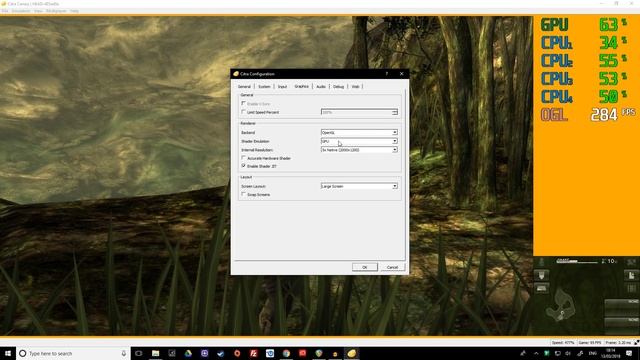Expand the Screen Layout dropdown
This screenshot has width=640, height=360.
coord(359,186)
